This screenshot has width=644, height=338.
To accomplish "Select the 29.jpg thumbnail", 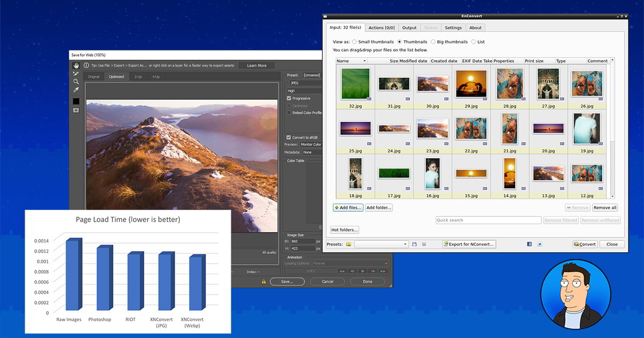I will (x=471, y=84).
